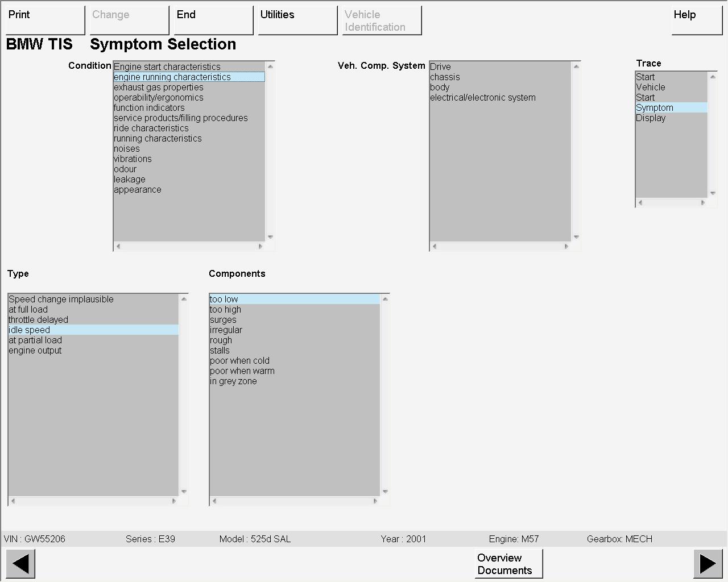Choose 'electrical/electronic system' entry
Viewport: 728px width, 582px height.
coord(500,98)
